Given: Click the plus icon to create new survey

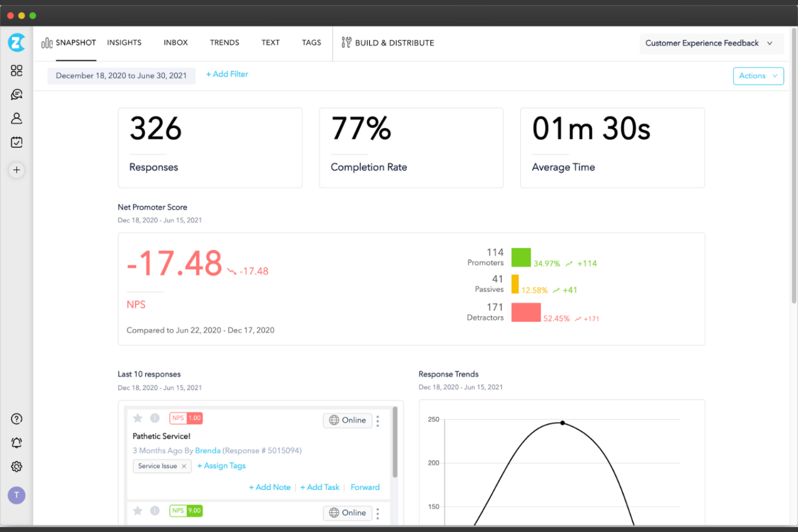Looking at the screenshot, I should pyautogui.click(x=16, y=170).
